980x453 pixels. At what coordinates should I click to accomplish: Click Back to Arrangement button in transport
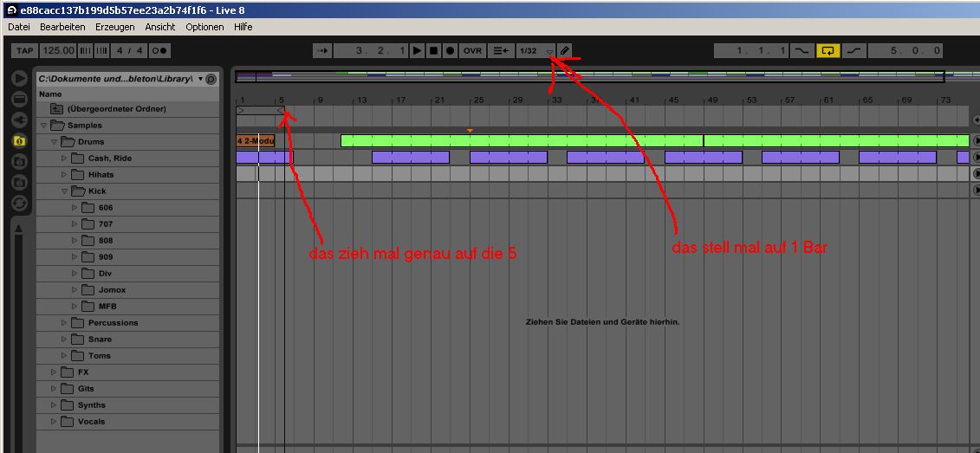[501, 50]
